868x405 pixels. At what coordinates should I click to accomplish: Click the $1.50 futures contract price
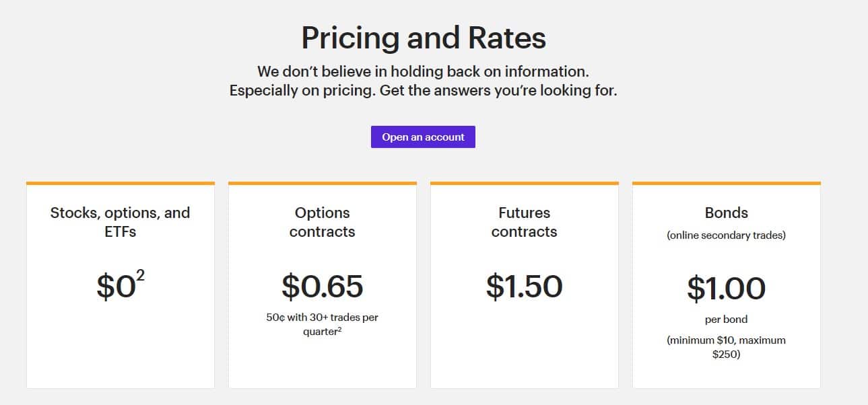click(525, 286)
